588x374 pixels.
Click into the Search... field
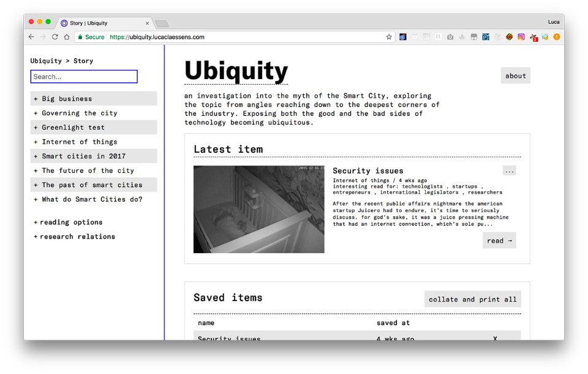[x=84, y=77]
